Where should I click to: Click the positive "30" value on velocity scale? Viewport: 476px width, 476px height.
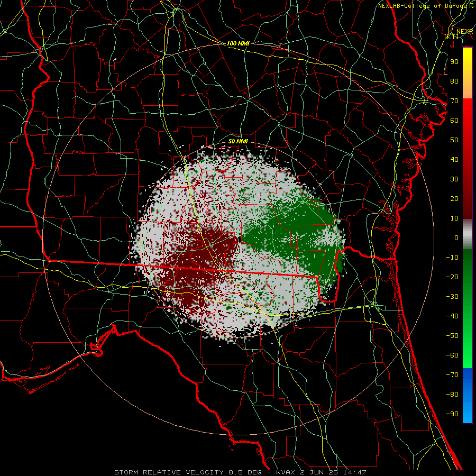point(454,179)
